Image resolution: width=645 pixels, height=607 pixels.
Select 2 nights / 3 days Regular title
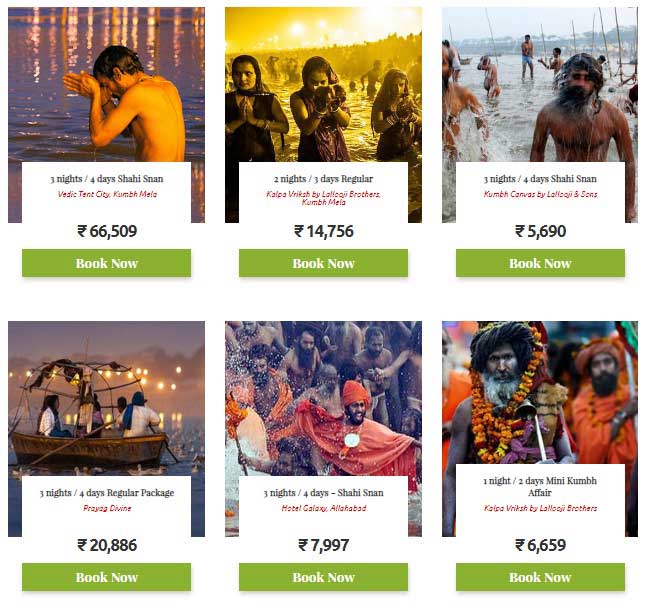[x=323, y=179]
